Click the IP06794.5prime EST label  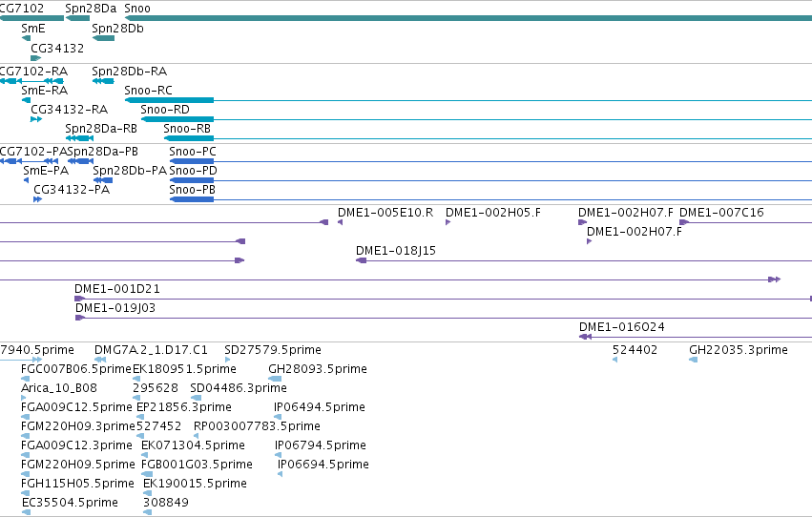[320, 446]
